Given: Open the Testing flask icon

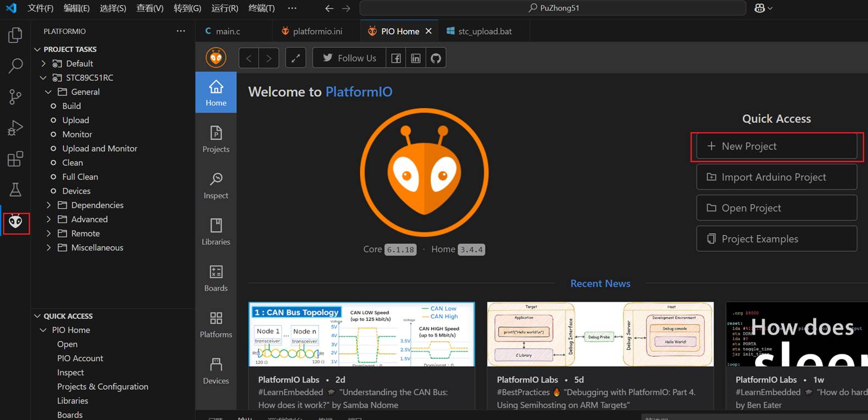Looking at the screenshot, I should [x=15, y=190].
